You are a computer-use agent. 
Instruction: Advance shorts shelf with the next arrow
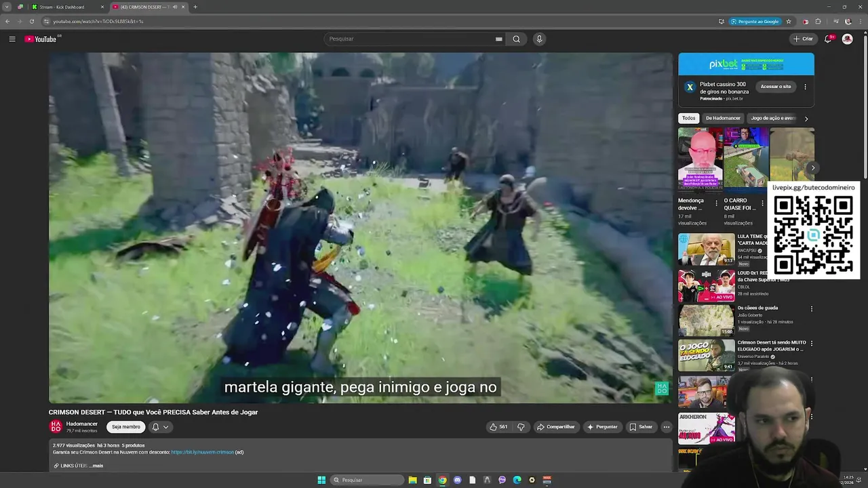pyautogui.click(x=812, y=168)
